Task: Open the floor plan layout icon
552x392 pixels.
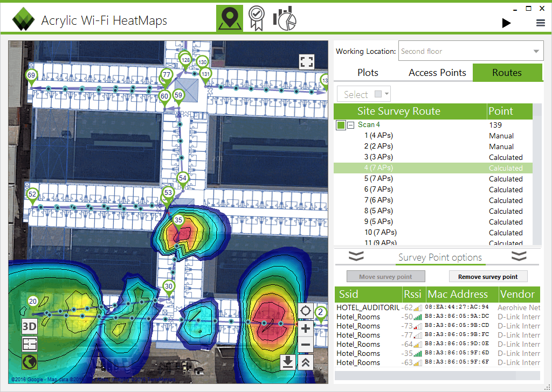Action: [30, 344]
